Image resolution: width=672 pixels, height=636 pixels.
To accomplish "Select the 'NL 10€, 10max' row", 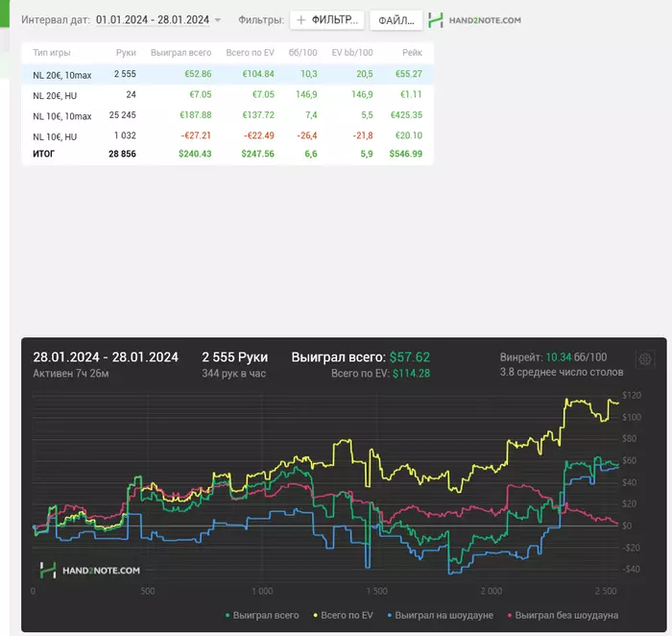I will point(62,116).
